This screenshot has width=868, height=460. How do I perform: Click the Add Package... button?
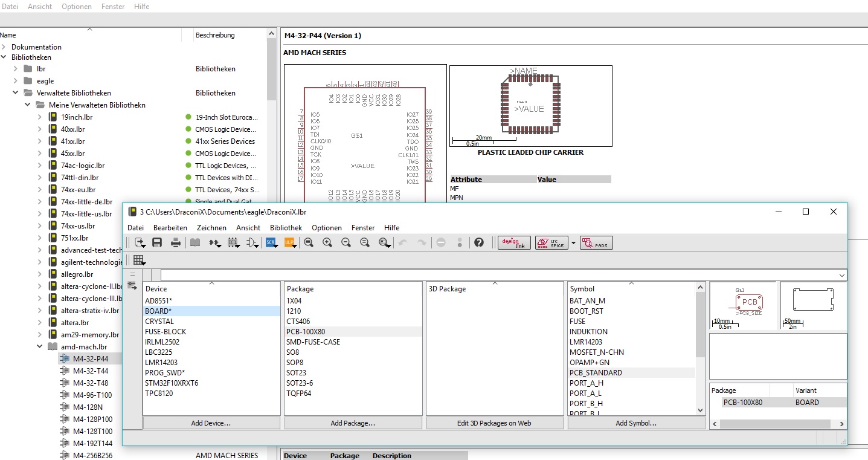[x=353, y=423]
